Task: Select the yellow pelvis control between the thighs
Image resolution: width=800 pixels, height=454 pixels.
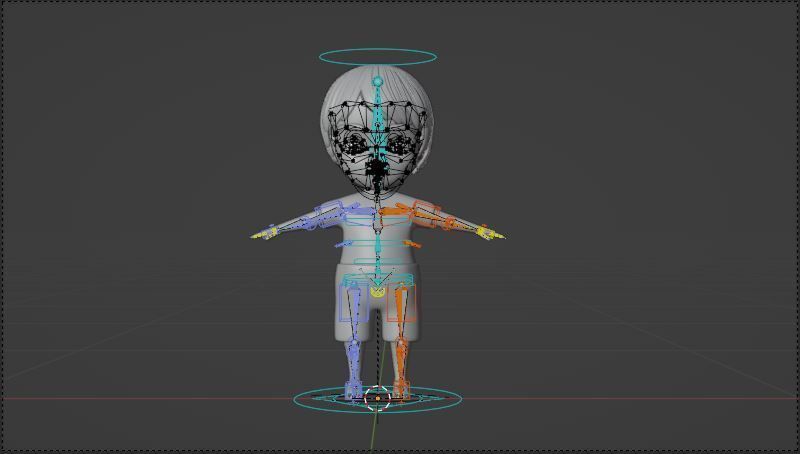Action: point(378,292)
